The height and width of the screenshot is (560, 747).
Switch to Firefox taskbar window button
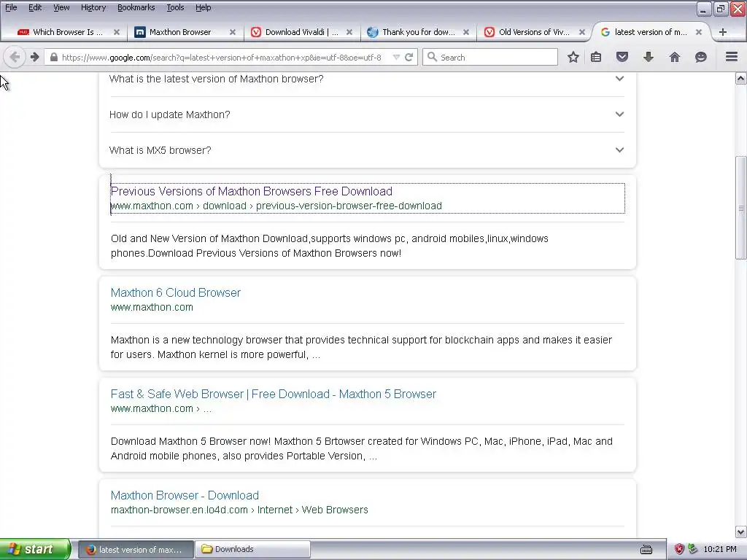pyautogui.click(x=136, y=550)
